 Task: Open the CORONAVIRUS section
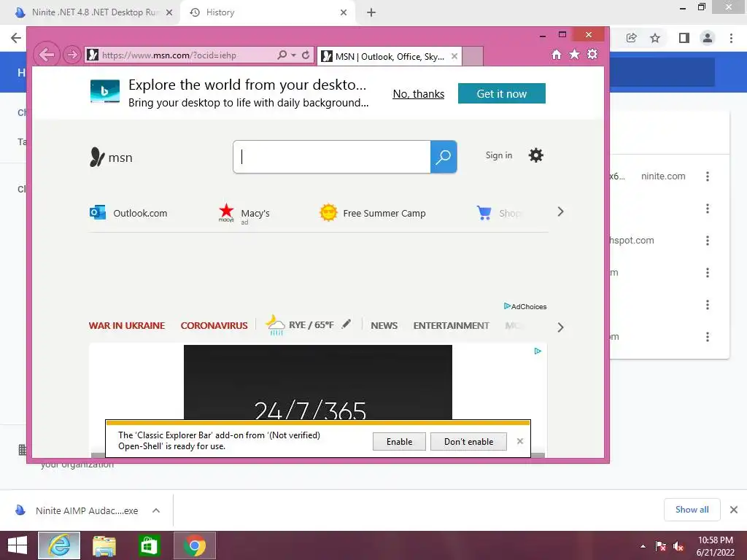214,326
